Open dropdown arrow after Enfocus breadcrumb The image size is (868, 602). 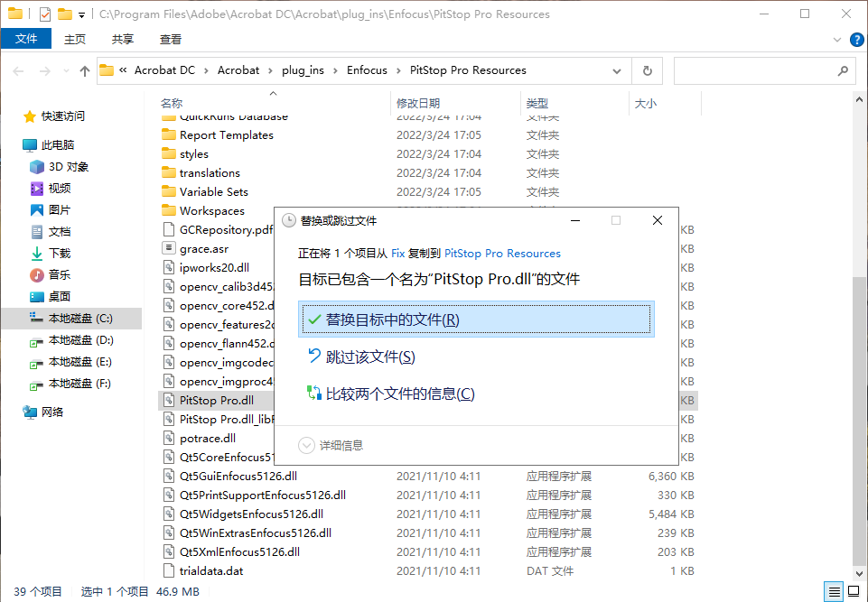pos(398,70)
